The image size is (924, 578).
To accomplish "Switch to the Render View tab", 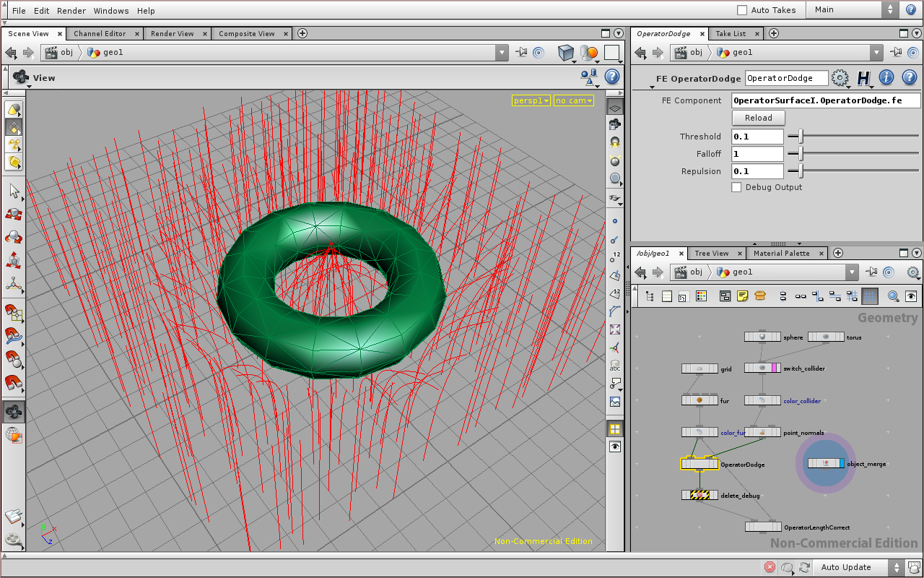I will [172, 33].
